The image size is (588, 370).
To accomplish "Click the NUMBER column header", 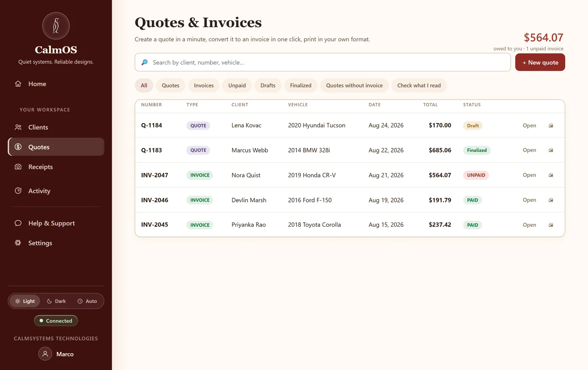I will tap(152, 105).
